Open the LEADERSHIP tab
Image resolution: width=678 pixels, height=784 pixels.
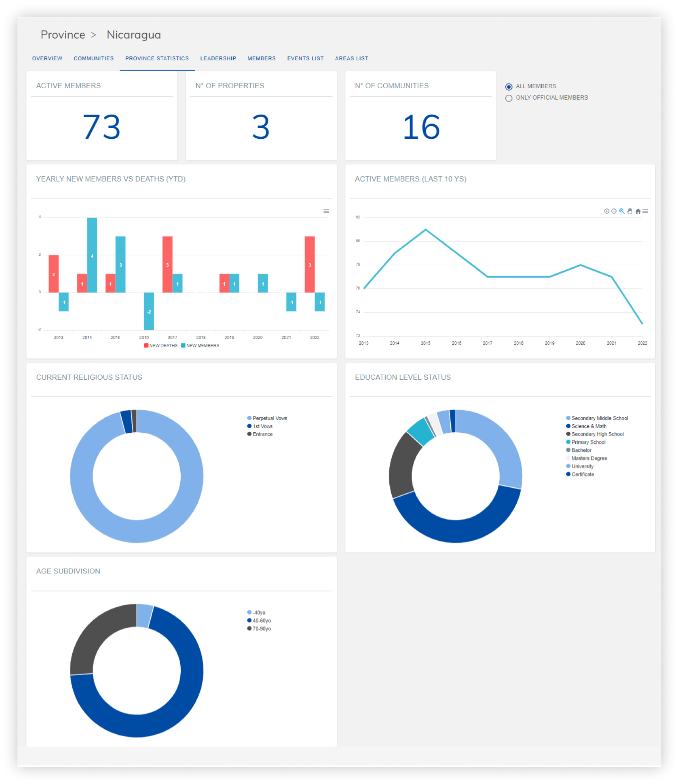[x=218, y=58]
